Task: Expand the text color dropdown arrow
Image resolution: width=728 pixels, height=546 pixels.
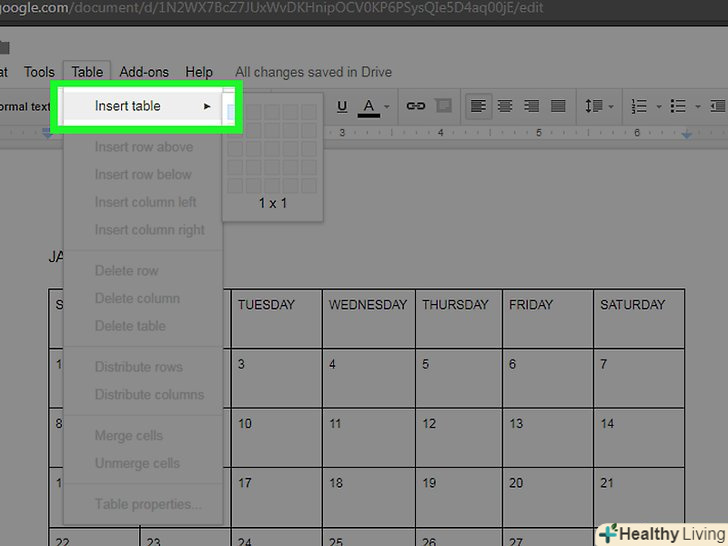Action: 387,107
